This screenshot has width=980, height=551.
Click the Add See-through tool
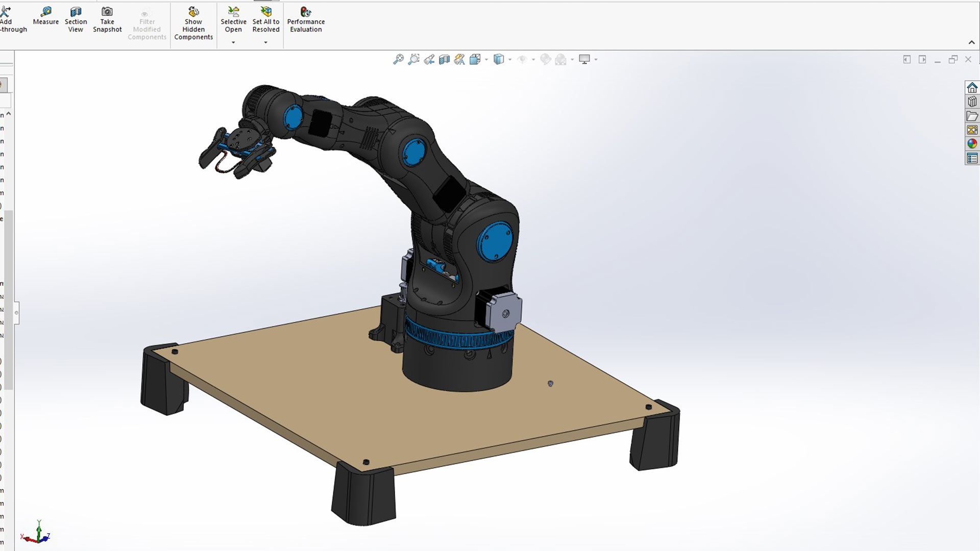(11, 20)
